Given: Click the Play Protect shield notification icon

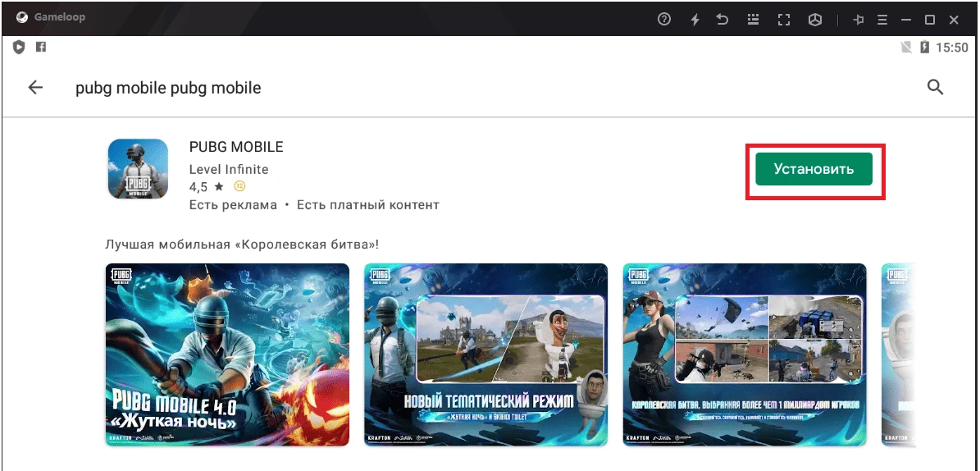Looking at the screenshot, I should [20, 48].
